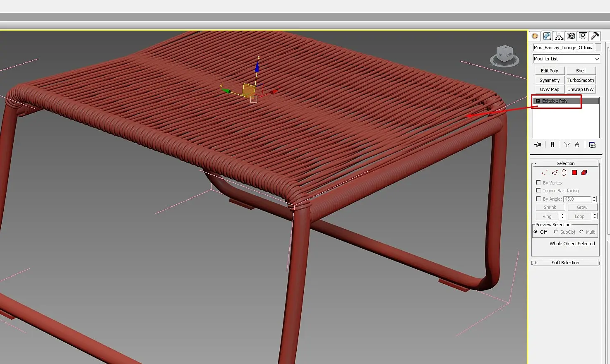This screenshot has width=610, height=364.
Task: Select Polygon sub-object level icon
Action: click(x=574, y=172)
